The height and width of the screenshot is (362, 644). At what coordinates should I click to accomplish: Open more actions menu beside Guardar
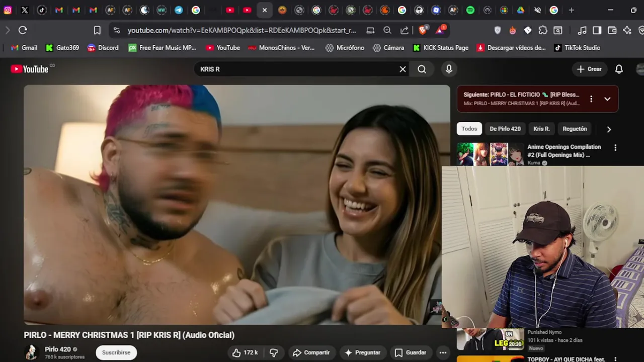tap(443, 352)
